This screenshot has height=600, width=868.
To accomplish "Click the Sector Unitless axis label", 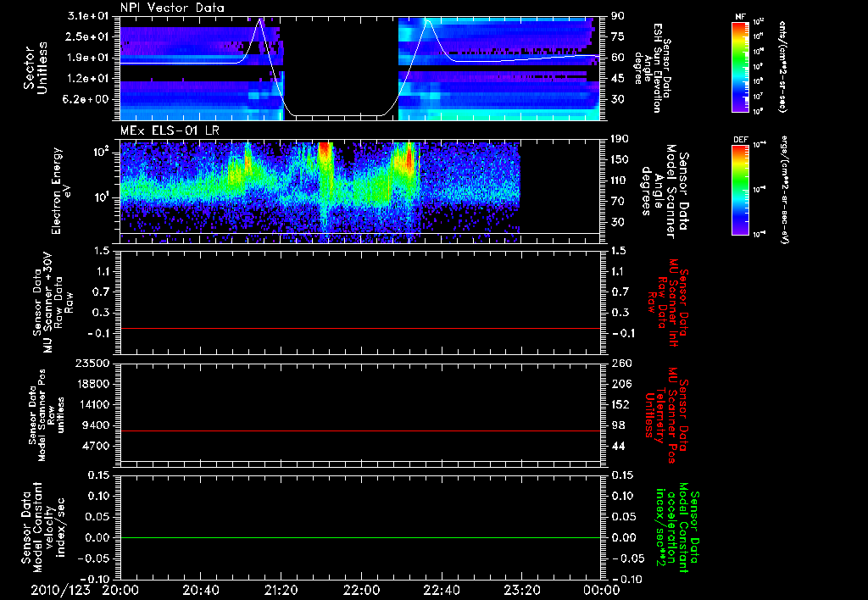I will (36, 68).
